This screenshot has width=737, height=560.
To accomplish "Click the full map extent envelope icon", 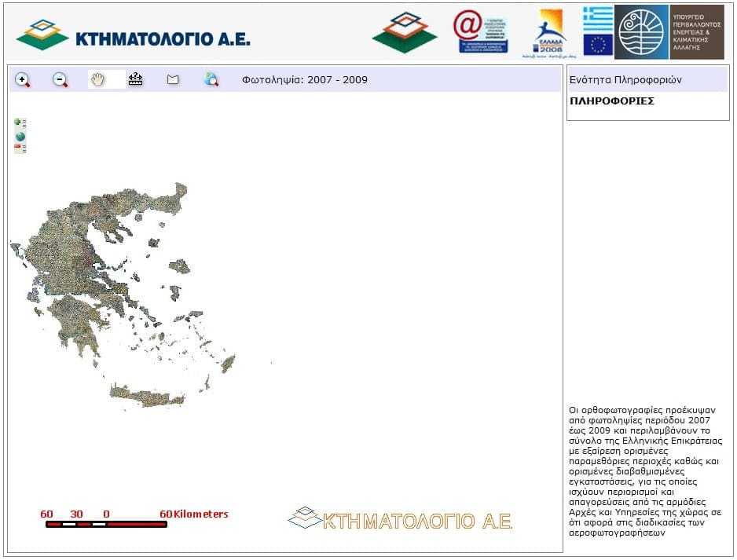I will (x=173, y=79).
